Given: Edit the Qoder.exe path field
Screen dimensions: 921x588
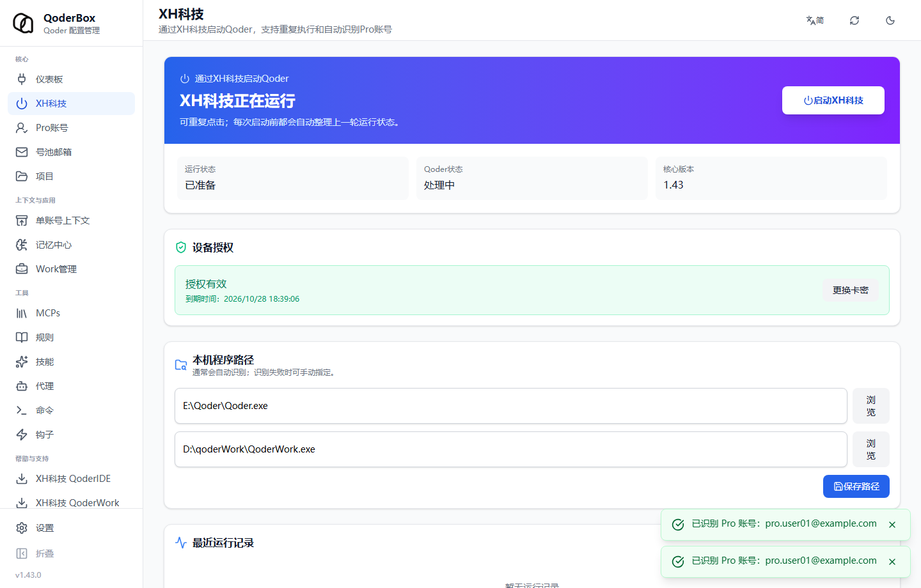Looking at the screenshot, I should click(x=511, y=406).
